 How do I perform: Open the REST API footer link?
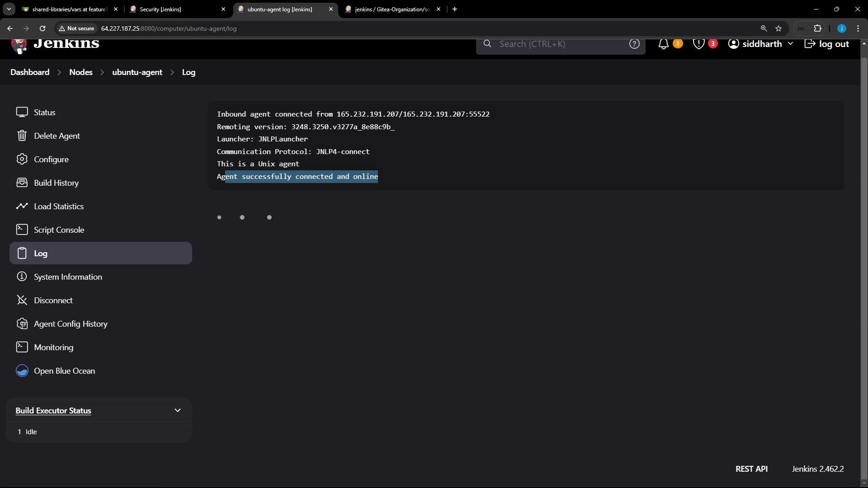[751, 469]
